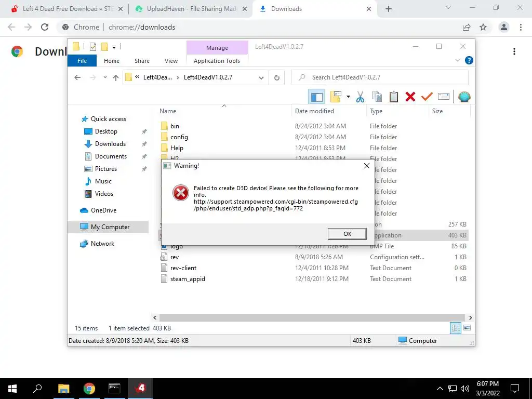The width and height of the screenshot is (532, 399).
Task: Open recent locations dropdown in Explorer
Action: (105, 77)
